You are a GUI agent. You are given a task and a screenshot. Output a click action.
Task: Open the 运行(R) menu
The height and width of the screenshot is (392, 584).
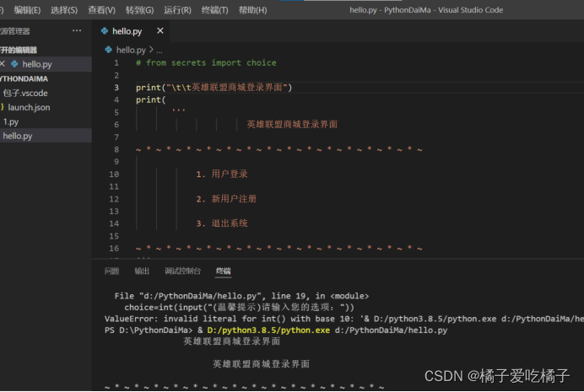[178, 10]
